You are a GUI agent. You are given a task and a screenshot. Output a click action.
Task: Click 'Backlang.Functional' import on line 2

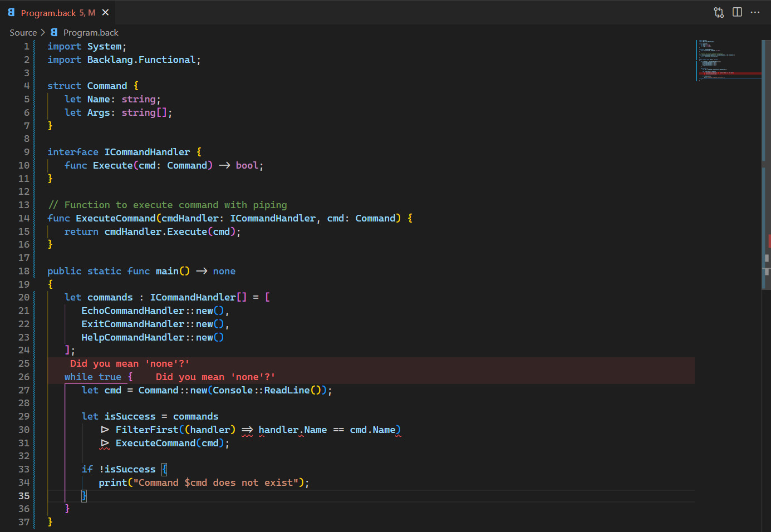pyautogui.click(x=141, y=60)
